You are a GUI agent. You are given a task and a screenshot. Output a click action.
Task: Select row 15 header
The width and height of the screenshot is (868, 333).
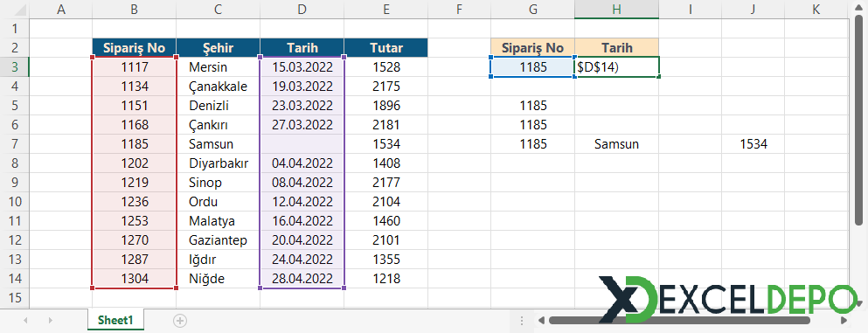pos(14,297)
